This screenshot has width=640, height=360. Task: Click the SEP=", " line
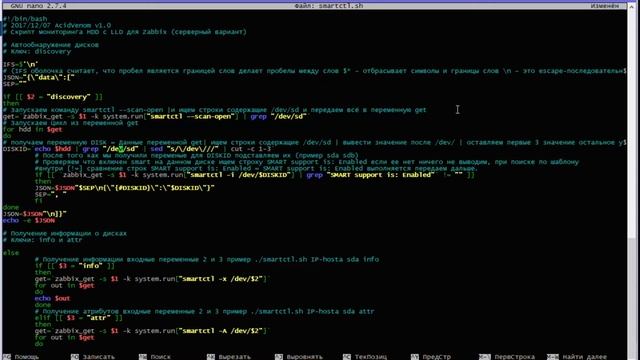[x=51, y=195]
